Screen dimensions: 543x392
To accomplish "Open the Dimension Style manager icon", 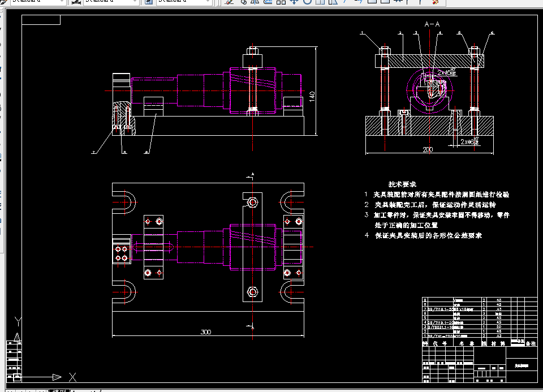I will point(76,2).
